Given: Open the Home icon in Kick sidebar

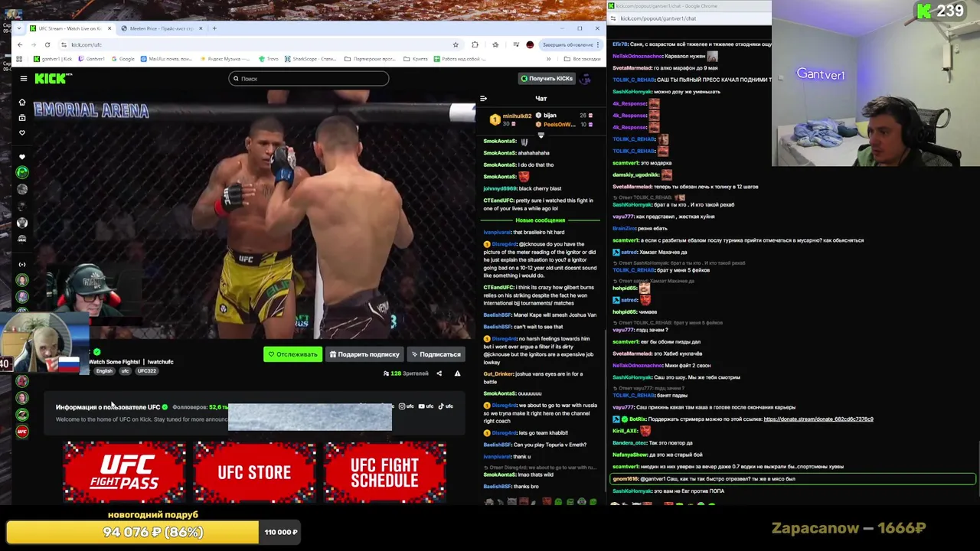Looking at the screenshot, I should (x=21, y=102).
